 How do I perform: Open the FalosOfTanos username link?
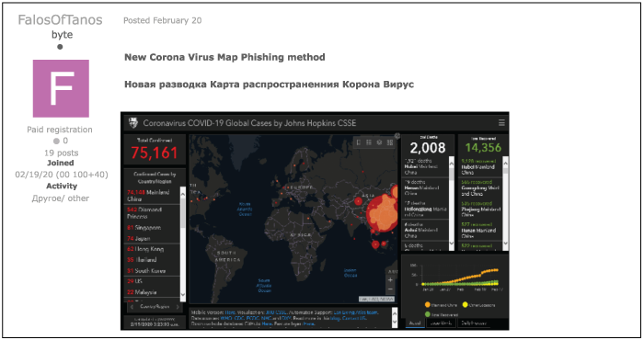click(x=60, y=19)
